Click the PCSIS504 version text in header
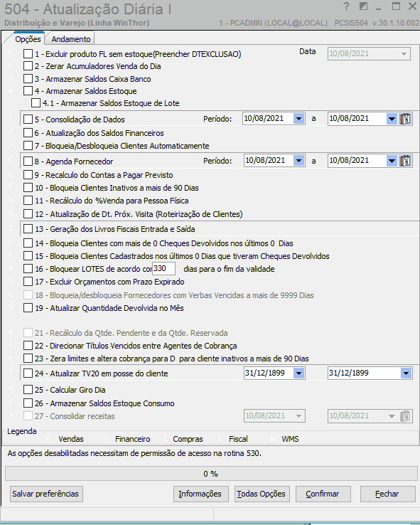Viewport: 420px width, 525px height. 377,23
